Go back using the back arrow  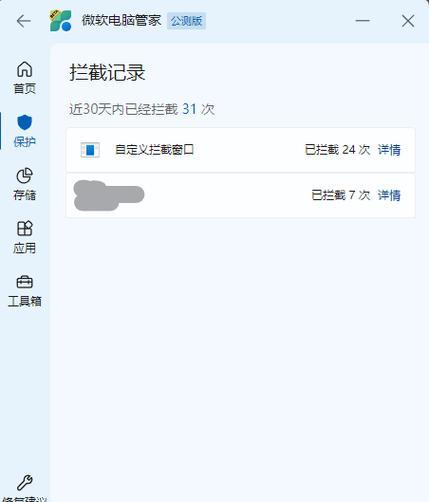[x=23, y=21]
